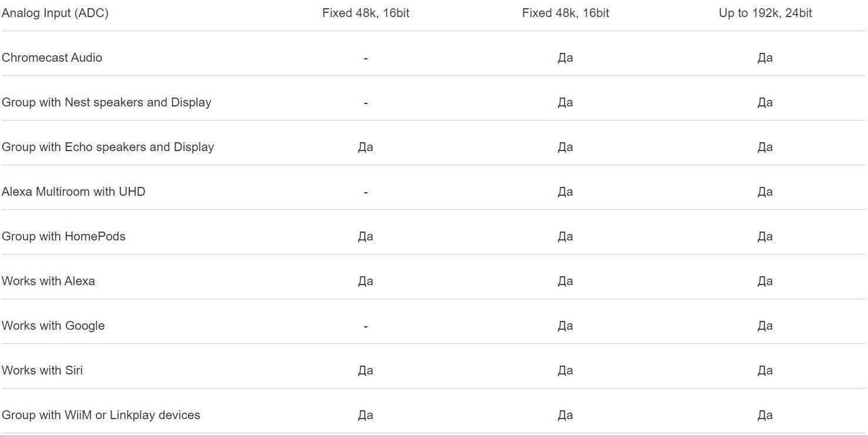Click the second Fixed 48k, 16bit cell

coord(565,13)
